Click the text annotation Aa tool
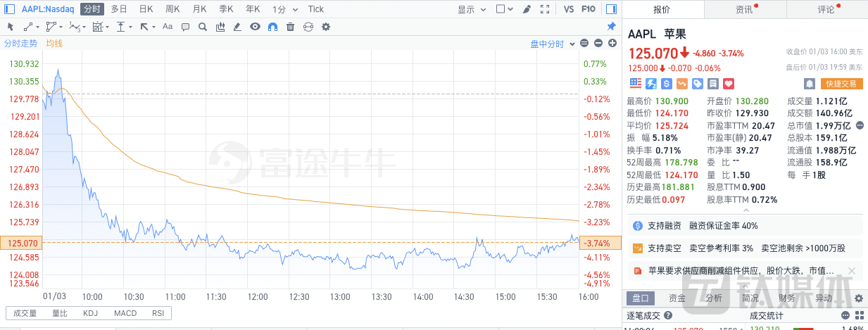The height and width of the screenshot is (330, 868). (x=168, y=27)
